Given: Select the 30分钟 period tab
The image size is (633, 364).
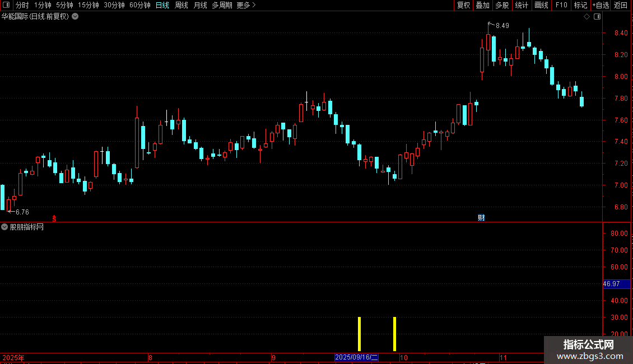Looking at the screenshot, I should (114, 5).
